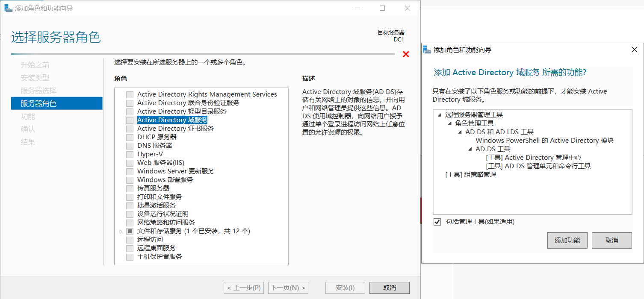Collapse AD DS 和 AD LDS 工具 node
Image resolution: width=644 pixels, height=299 pixels.
tap(460, 132)
